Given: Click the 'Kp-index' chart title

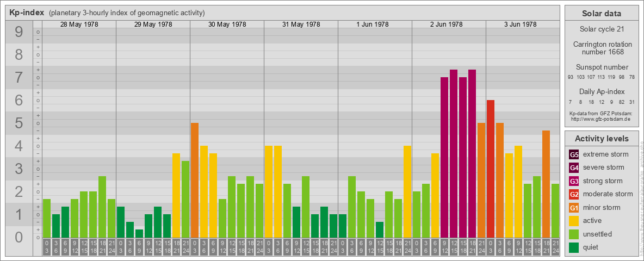Looking at the screenshot, I should (27, 13).
